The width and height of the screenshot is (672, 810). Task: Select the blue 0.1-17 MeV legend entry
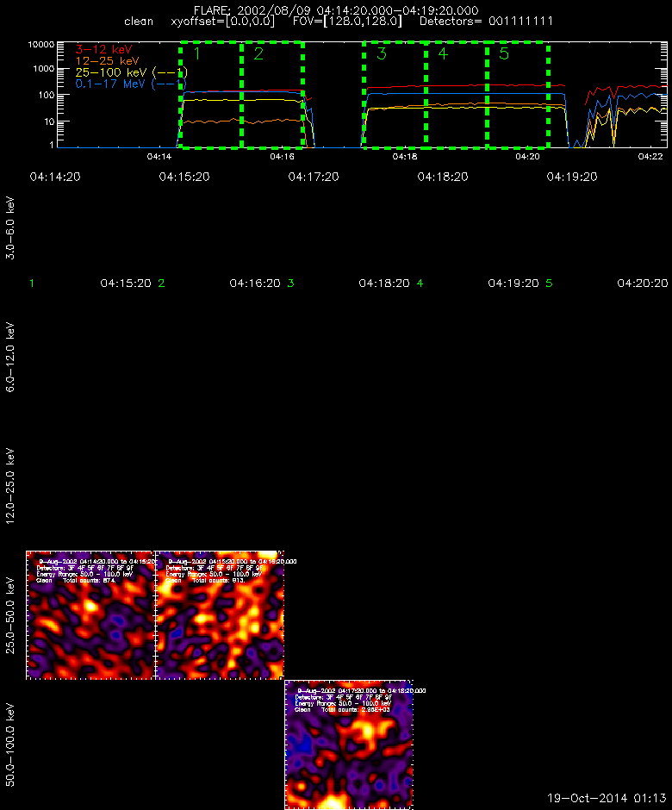tap(131, 84)
